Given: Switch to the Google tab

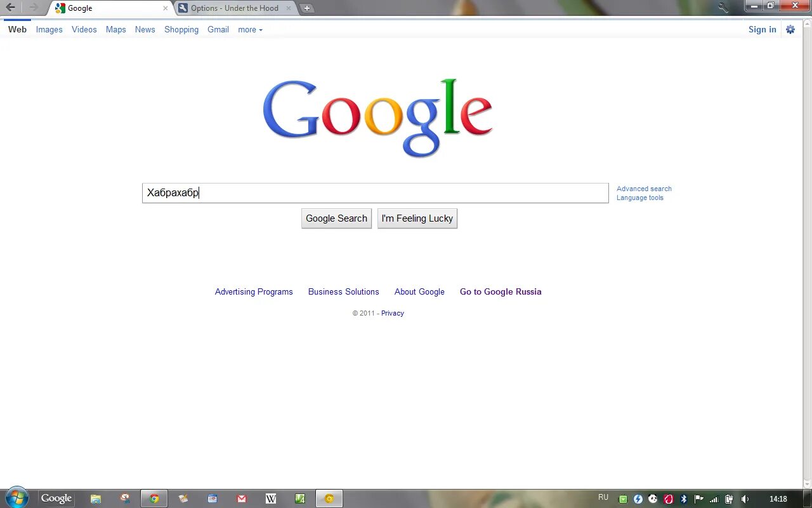Looking at the screenshot, I should click(108, 8).
